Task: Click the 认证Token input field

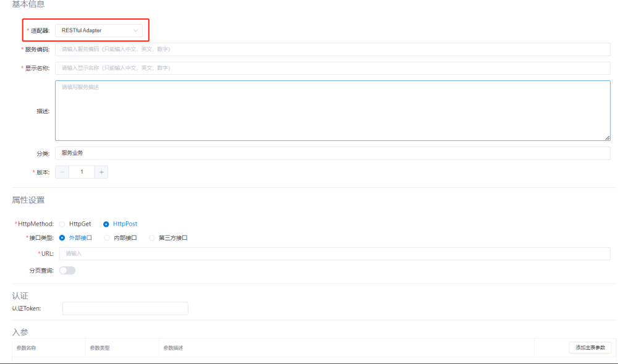Action: click(125, 308)
